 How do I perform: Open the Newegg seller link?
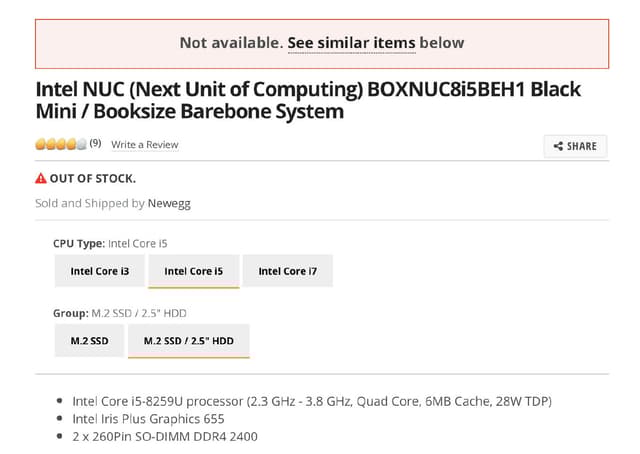[169, 203]
